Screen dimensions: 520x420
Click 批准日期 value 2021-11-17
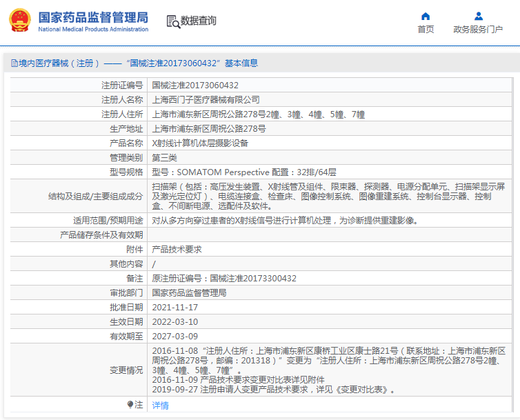[x=174, y=308]
